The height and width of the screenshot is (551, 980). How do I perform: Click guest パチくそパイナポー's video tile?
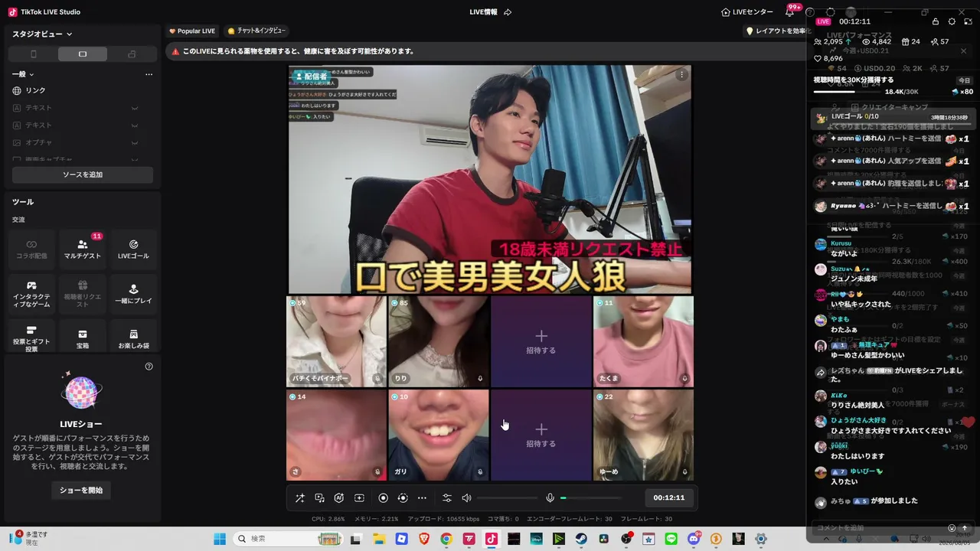click(336, 342)
